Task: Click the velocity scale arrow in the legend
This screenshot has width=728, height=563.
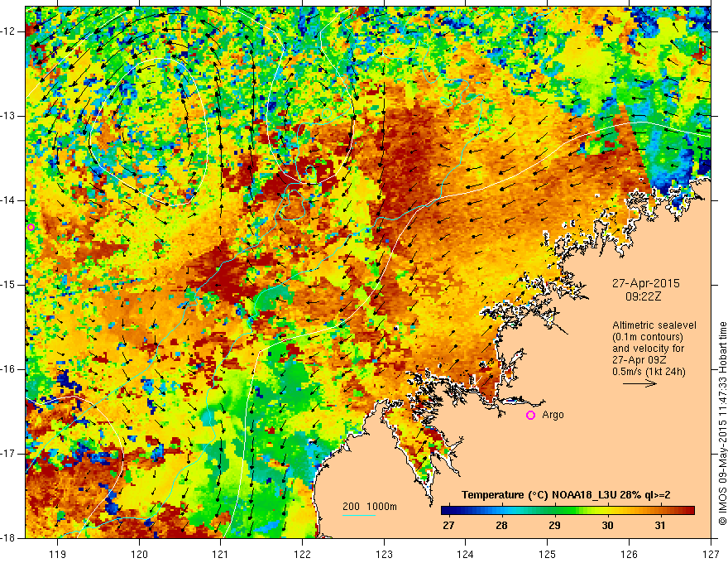Action: [639, 383]
